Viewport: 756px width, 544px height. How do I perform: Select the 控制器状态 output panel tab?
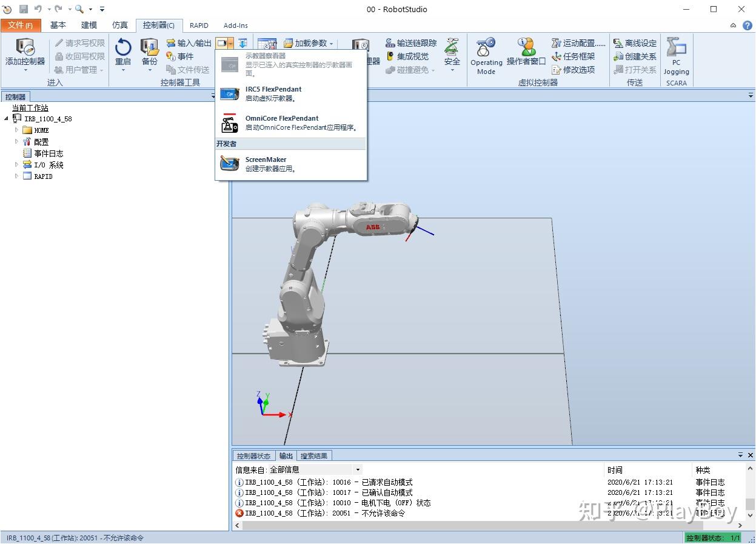tap(253, 456)
